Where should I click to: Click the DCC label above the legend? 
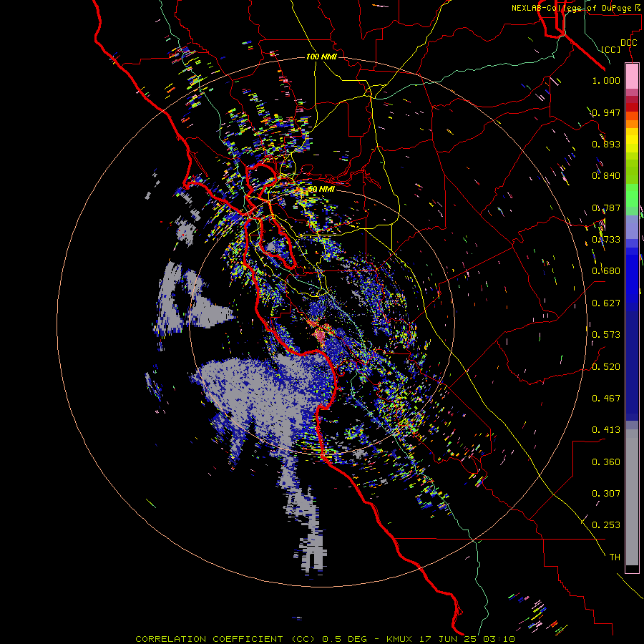(629, 43)
